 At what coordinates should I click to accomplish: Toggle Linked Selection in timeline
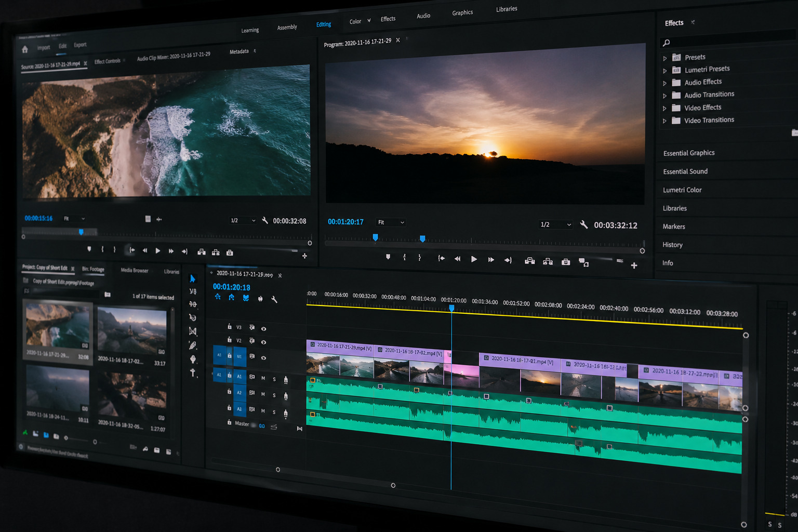pos(246,298)
